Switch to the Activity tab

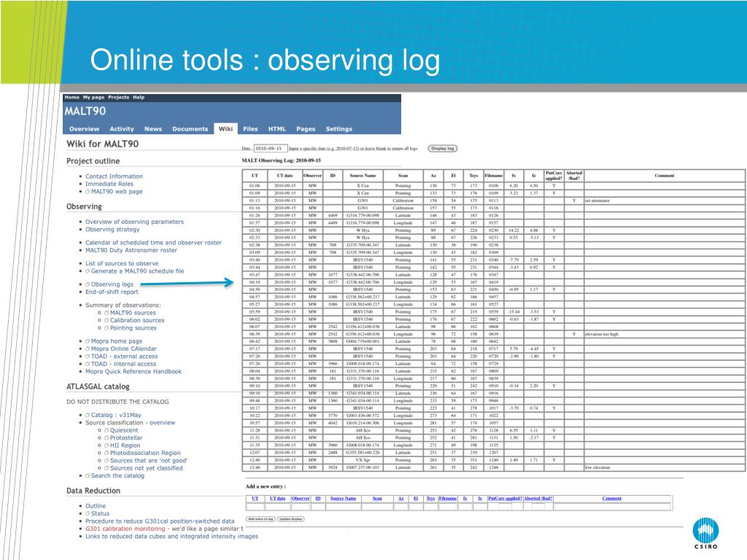pyautogui.click(x=122, y=129)
